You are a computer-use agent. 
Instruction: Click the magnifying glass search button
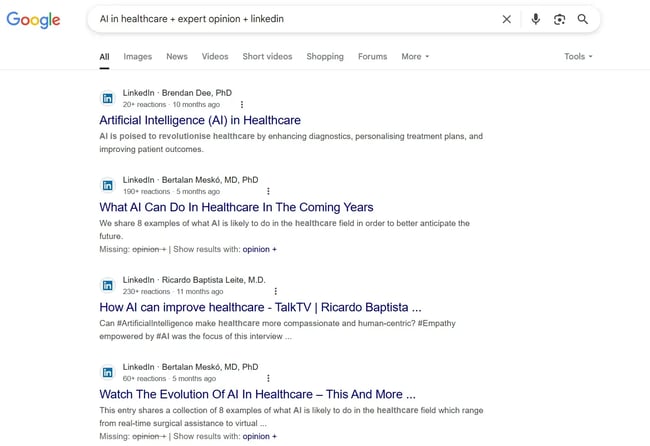(583, 19)
